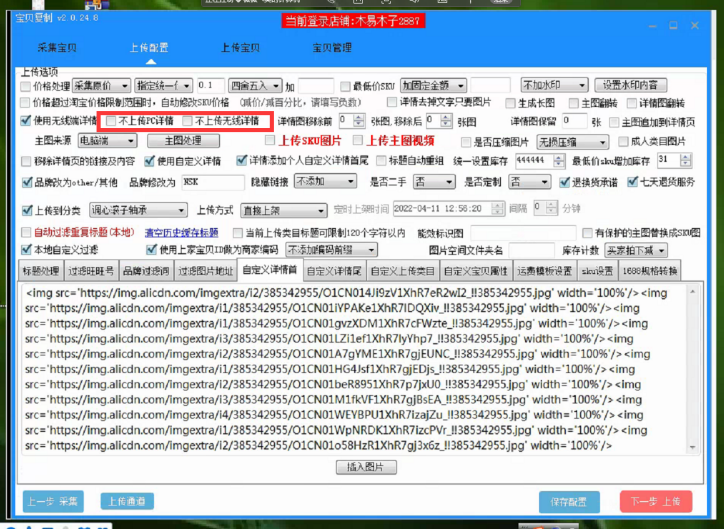Open the 不加水印 watermark dropdown

tap(554, 85)
